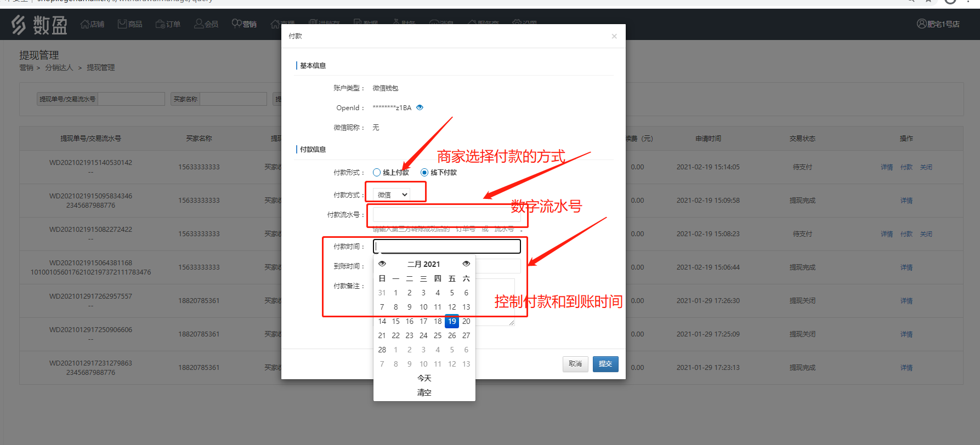Expand the 付款方式 dropdown showing 微信
980x445 pixels.
tap(392, 195)
